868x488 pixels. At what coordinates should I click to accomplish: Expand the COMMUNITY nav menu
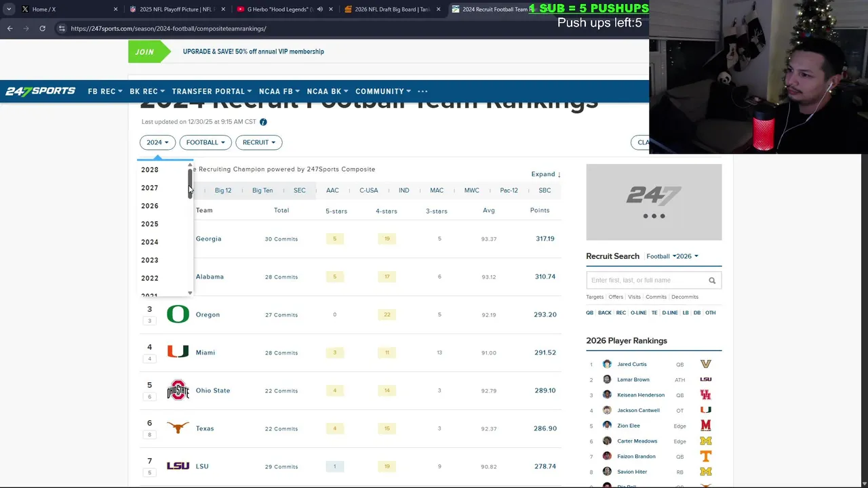[x=384, y=91]
